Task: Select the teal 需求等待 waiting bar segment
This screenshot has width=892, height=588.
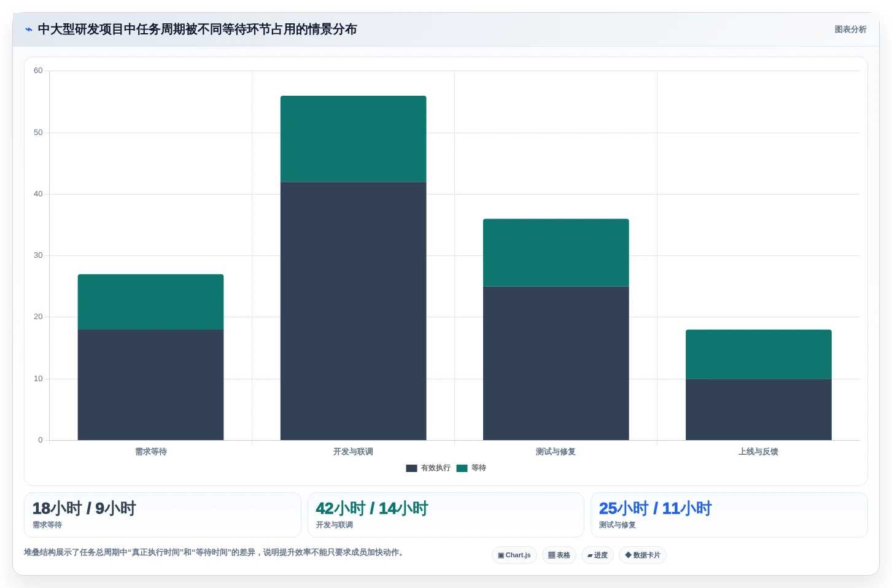Action: point(150,302)
